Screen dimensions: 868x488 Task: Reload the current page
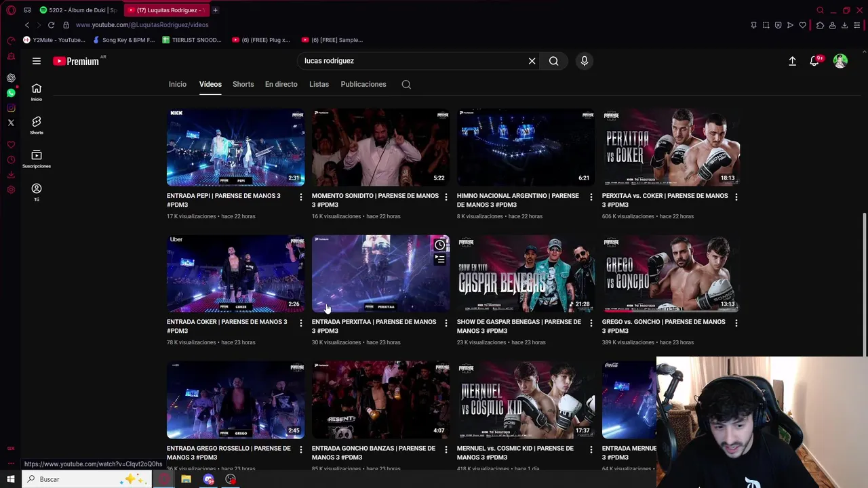(51, 25)
